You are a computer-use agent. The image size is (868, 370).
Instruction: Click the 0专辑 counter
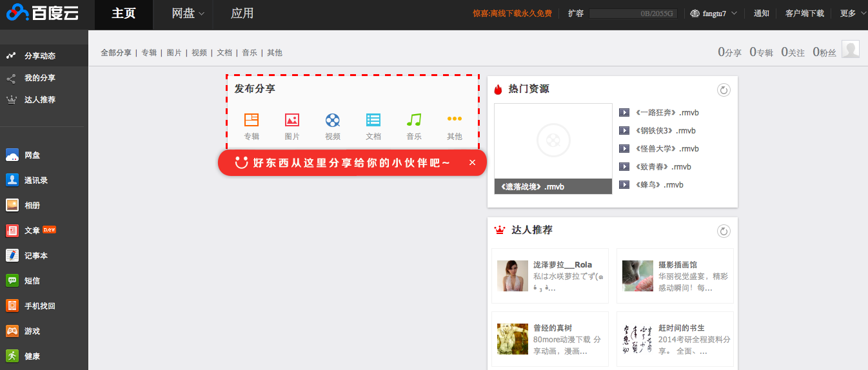coord(761,52)
